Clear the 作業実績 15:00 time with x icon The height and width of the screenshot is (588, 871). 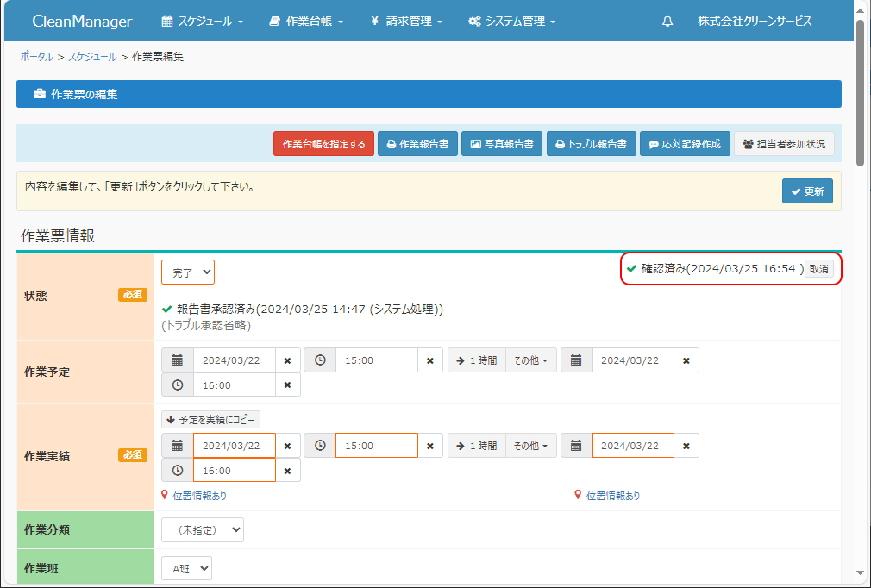tap(430, 446)
